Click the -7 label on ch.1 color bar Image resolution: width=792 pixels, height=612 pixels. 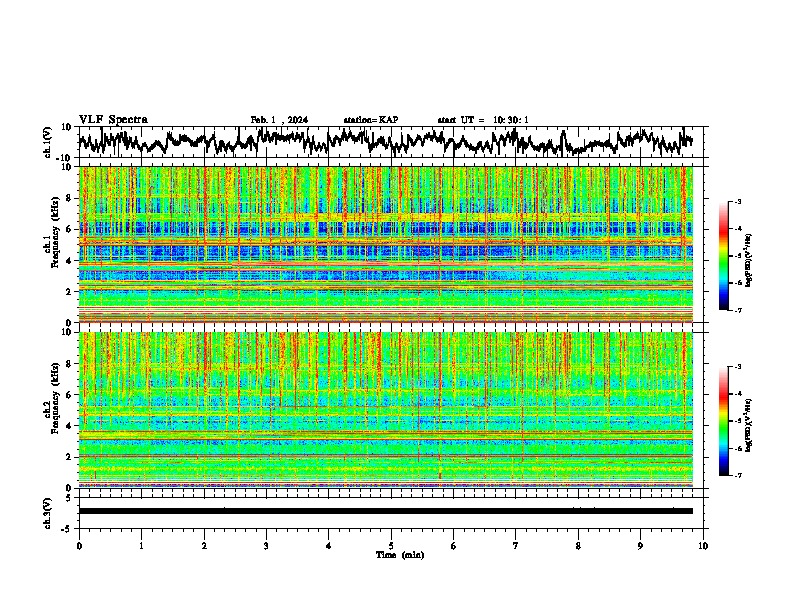click(737, 310)
